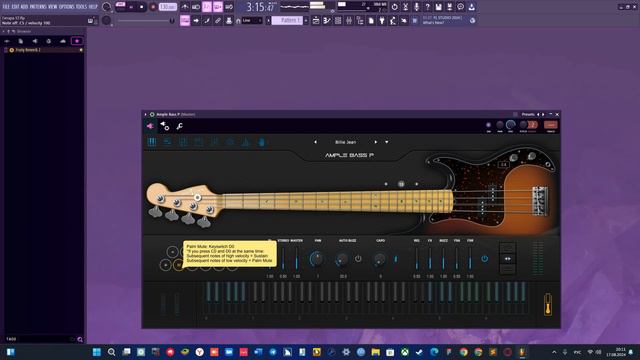Click the Presets left arrow in plugin titlebar
This screenshot has width=640, height=360.
coord(538,115)
